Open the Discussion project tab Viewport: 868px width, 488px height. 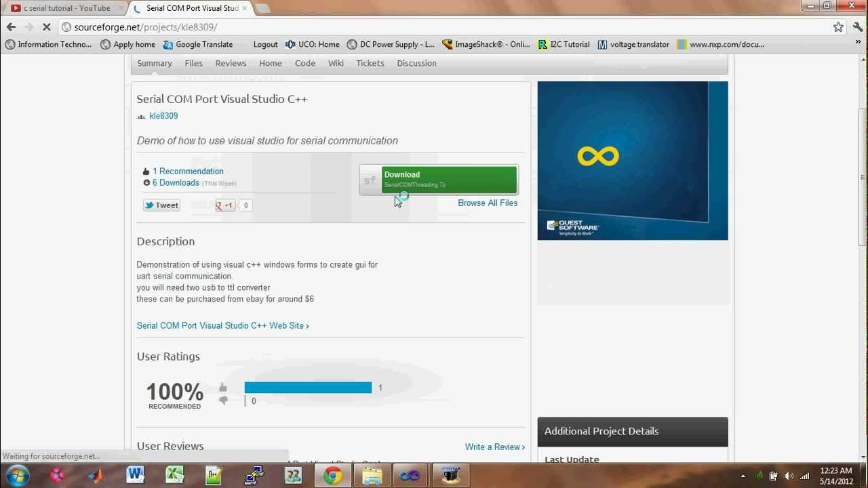pos(416,63)
